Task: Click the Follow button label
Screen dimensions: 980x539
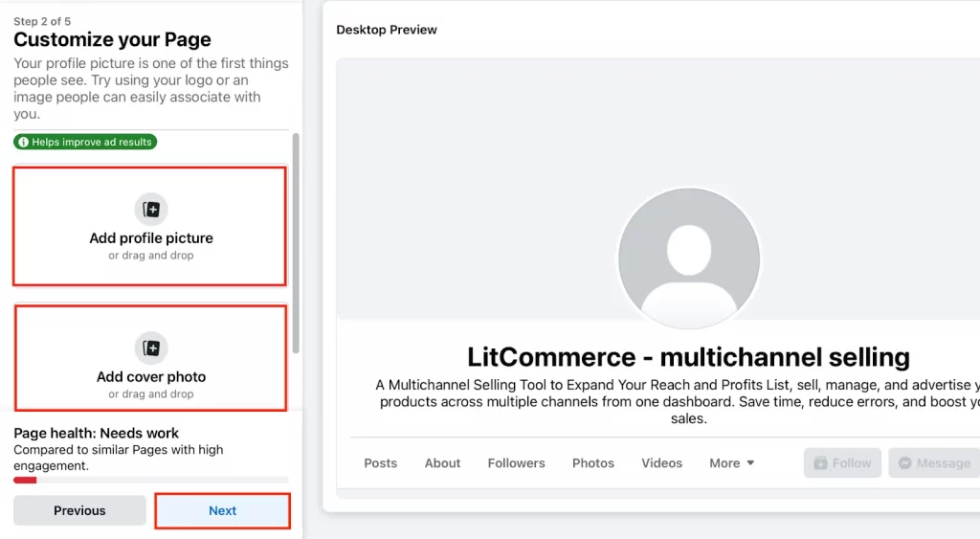Action: (851, 463)
